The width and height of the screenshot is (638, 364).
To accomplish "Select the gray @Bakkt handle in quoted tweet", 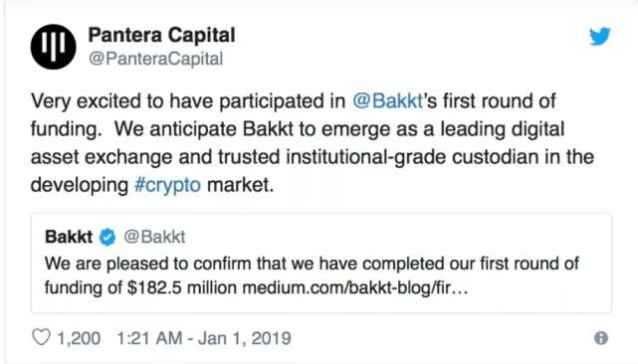I will 154,237.
